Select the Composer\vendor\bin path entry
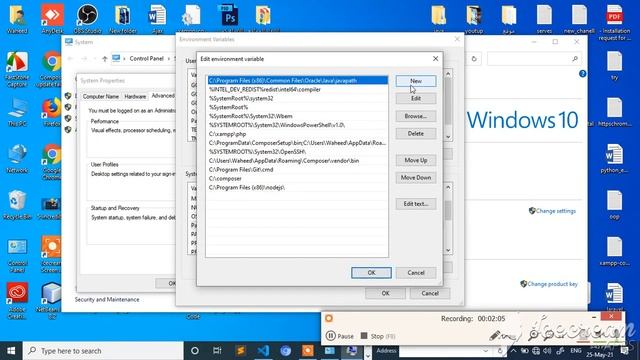The image size is (640, 360). coord(297,161)
